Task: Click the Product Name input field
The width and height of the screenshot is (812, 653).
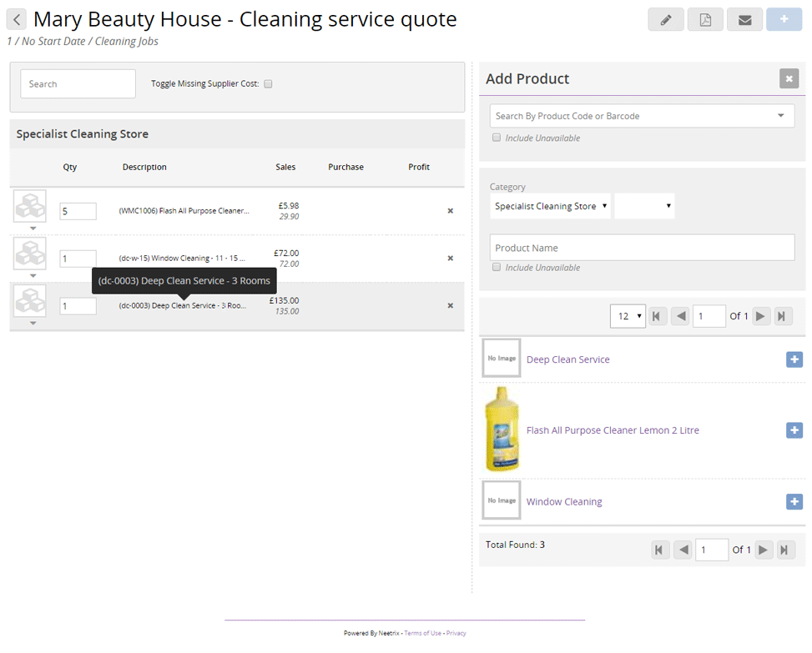Action: (642, 248)
